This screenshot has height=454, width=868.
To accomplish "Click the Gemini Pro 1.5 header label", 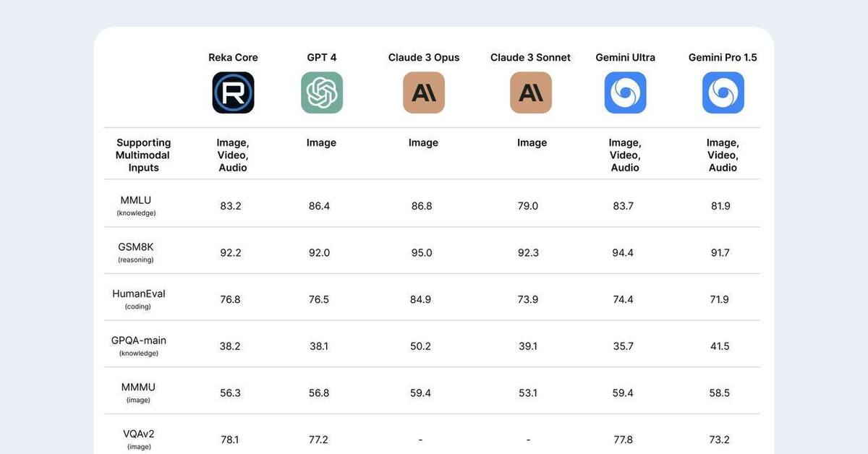I will point(723,57).
